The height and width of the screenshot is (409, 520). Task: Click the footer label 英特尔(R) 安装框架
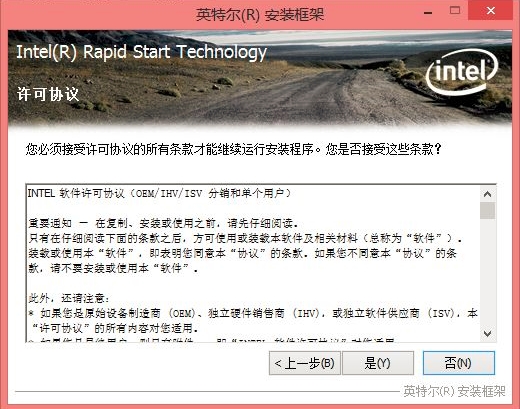point(454,391)
